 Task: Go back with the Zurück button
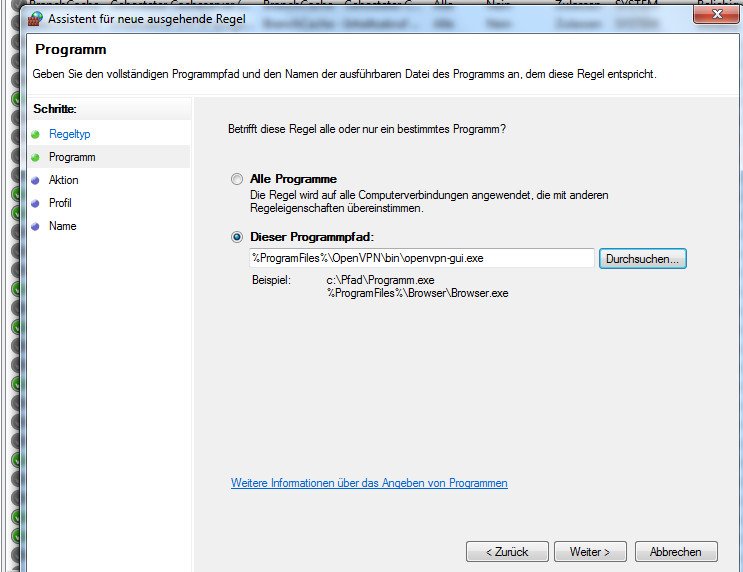[x=507, y=552]
